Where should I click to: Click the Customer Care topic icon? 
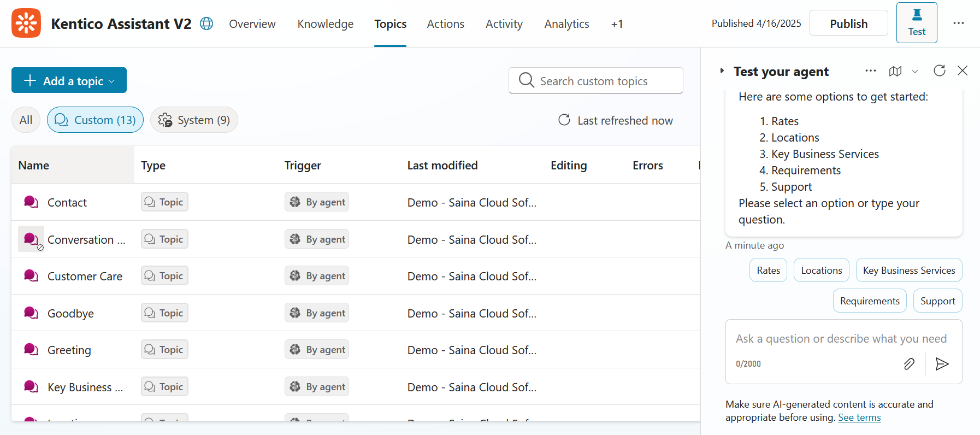(31, 275)
